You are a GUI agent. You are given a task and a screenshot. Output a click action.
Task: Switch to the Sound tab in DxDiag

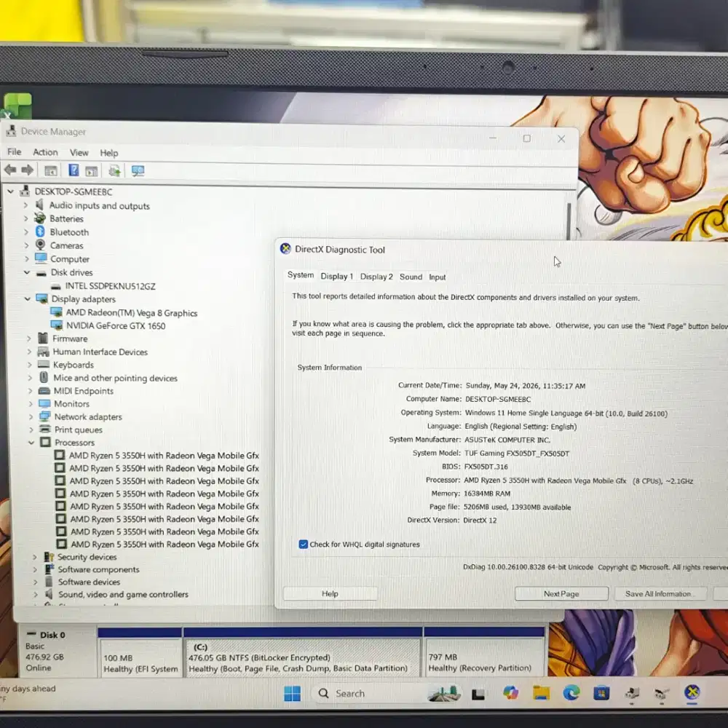click(411, 277)
